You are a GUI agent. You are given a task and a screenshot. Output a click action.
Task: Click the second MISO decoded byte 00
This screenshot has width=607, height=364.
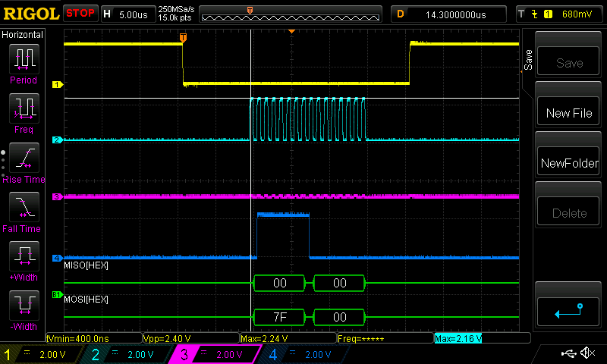[x=339, y=283]
